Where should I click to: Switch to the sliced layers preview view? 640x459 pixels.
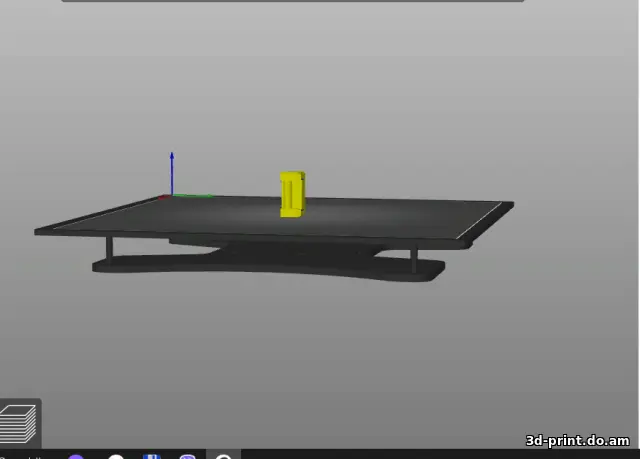pos(19,424)
